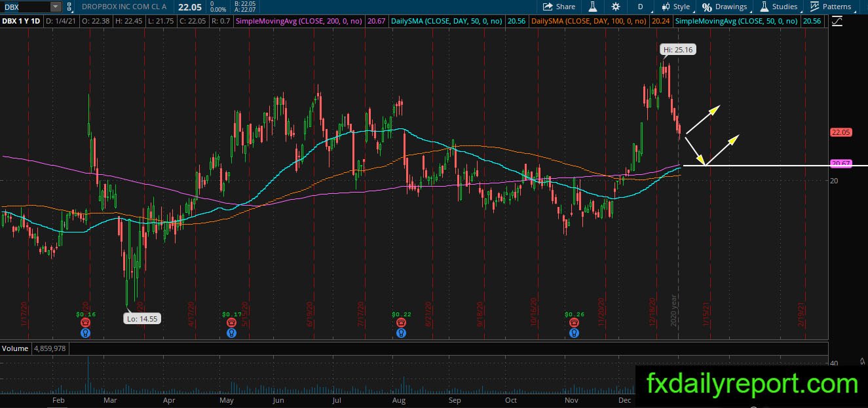This screenshot has width=868, height=408.
Task: Open the Style menu
Action: point(676,7)
